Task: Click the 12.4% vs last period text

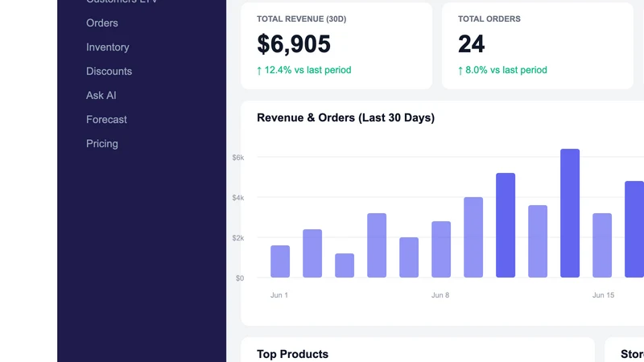Action: pos(304,70)
